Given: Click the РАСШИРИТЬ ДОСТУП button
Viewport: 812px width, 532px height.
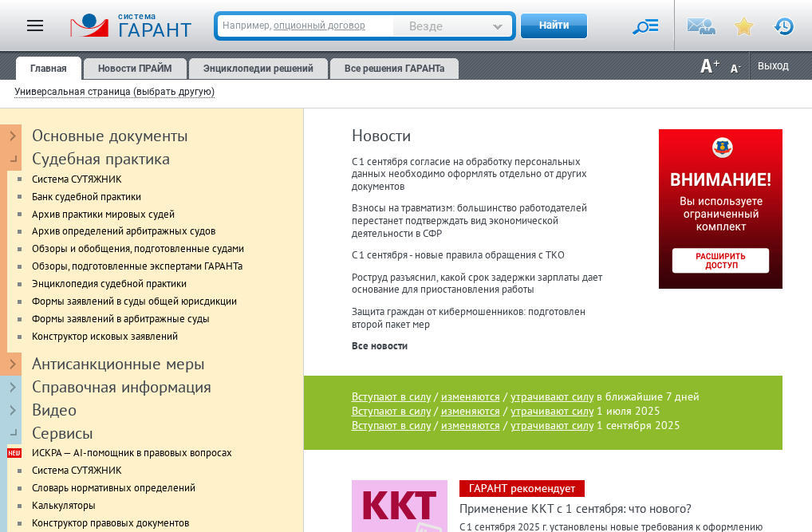Looking at the screenshot, I should [x=720, y=261].
